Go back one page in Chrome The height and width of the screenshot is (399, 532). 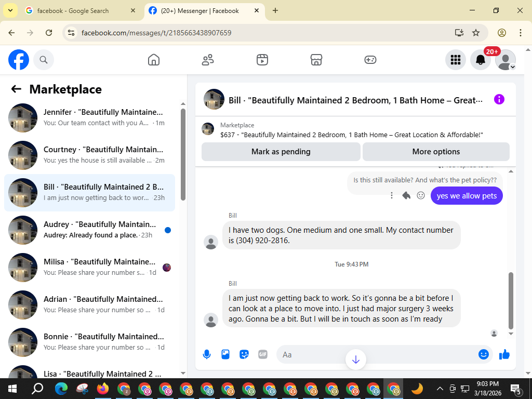[12, 33]
